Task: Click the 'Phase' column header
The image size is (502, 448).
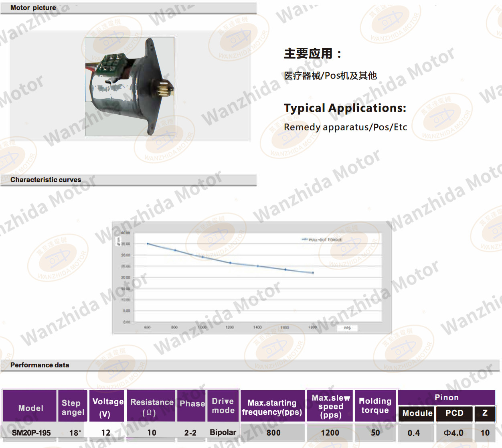Action: coord(192,406)
